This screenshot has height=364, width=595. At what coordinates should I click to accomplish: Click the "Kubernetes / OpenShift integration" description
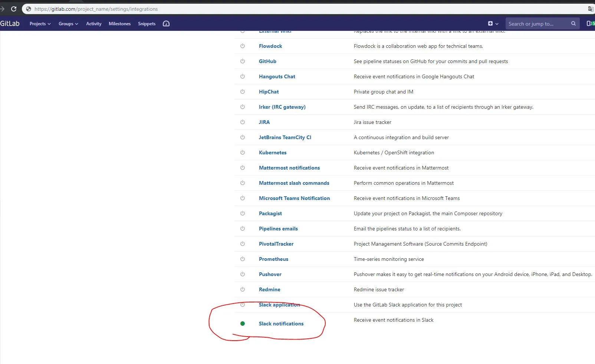pos(394,153)
